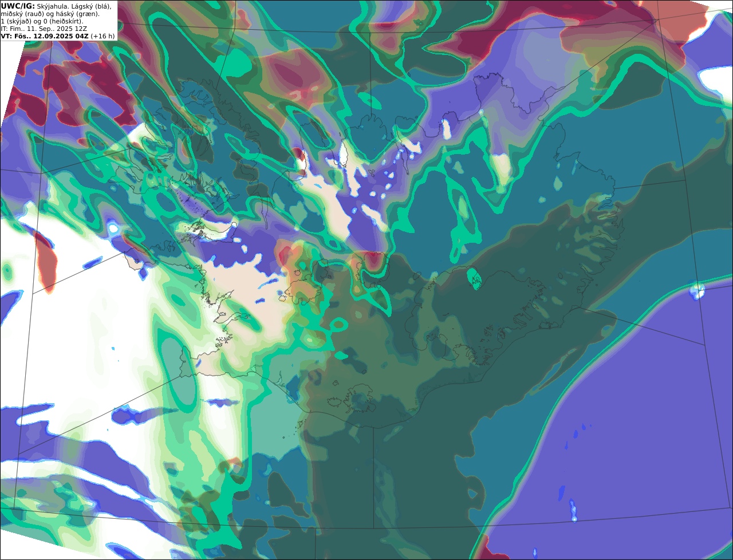Click valid time 'VT: Fös.. 12.09.2025 04Z'

tap(45, 36)
